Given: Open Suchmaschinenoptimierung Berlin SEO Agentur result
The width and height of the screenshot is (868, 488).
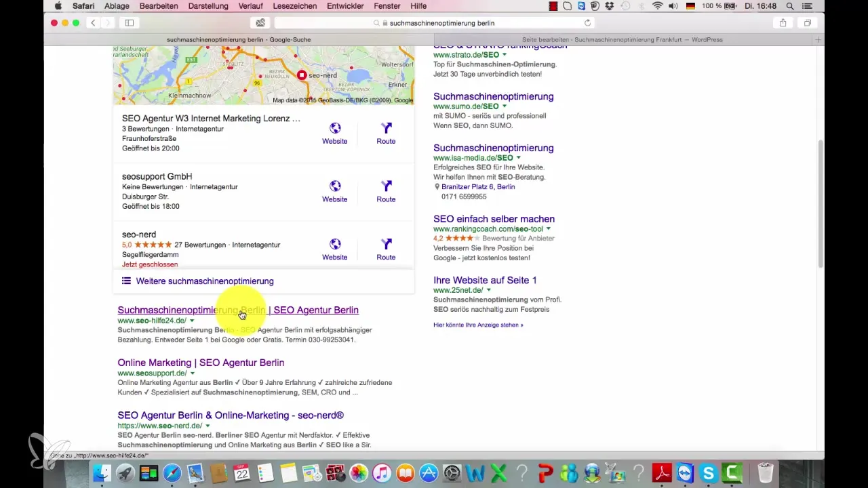Looking at the screenshot, I should click(238, 310).
